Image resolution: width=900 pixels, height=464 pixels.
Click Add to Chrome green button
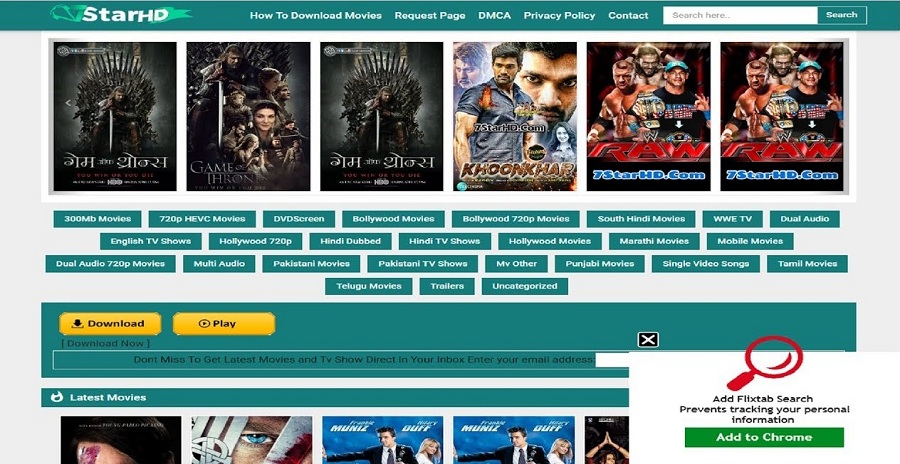coord(764,437)
